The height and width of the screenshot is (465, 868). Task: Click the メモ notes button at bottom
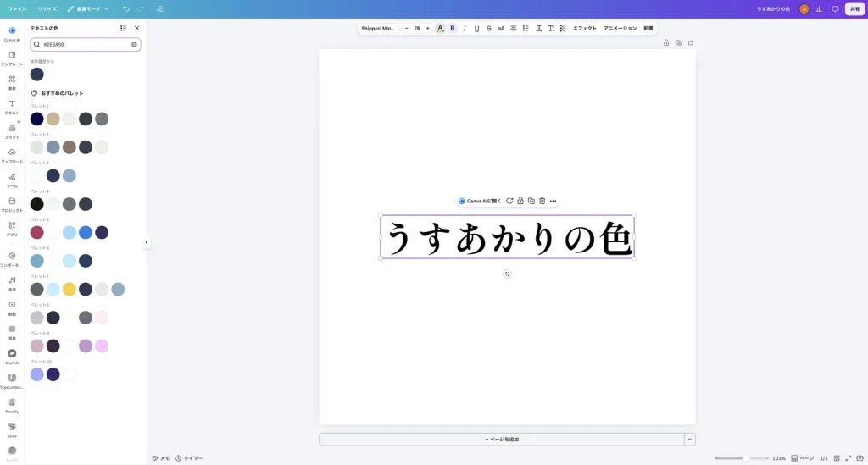click(x=161, y=458)
